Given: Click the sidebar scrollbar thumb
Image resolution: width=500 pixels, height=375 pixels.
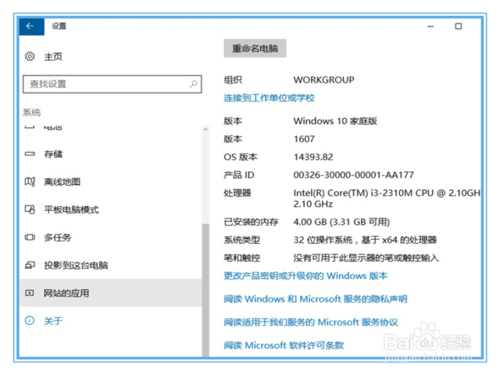Looking at the screenshot, I should pos(206,290).
